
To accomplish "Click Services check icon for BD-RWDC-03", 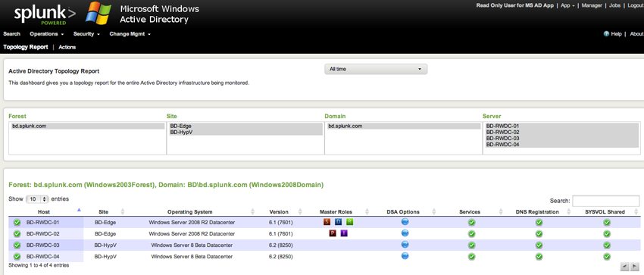I will (x=471, y=245).
